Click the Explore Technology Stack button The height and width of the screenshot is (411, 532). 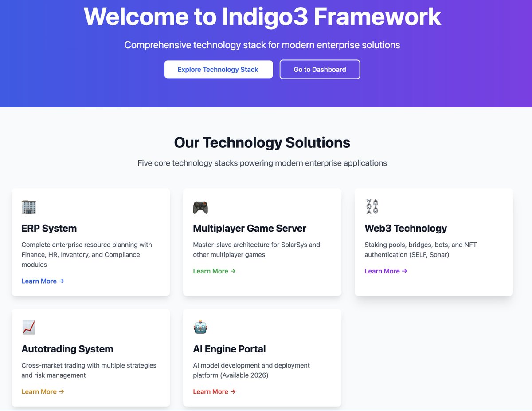(219, 69)
